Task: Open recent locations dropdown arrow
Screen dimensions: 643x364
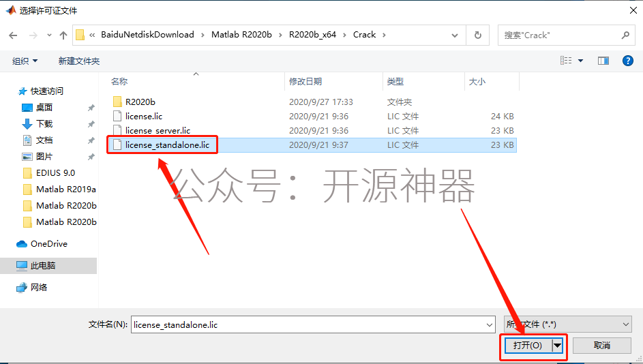Action: point(49,35)
